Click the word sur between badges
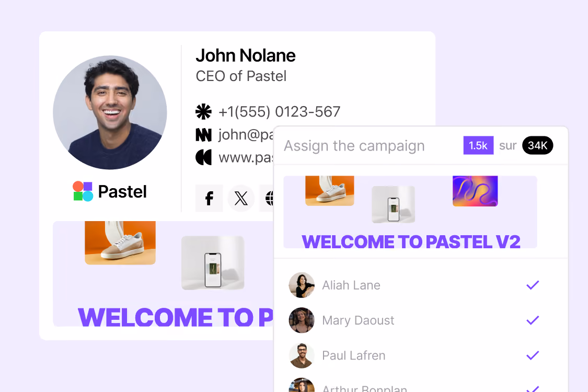This screenshot has width=588, height=392. (x=508, y=145)
